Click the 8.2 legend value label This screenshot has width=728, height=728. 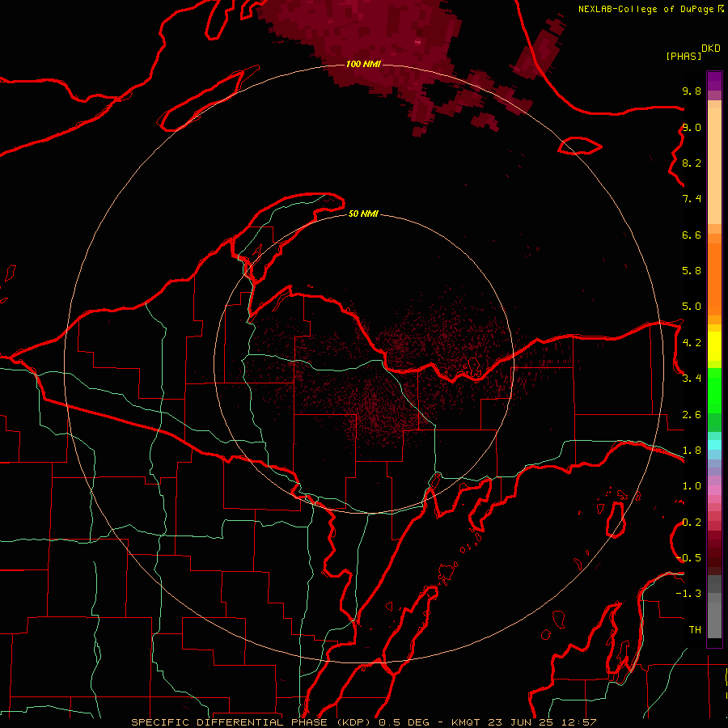click(692, 163)
